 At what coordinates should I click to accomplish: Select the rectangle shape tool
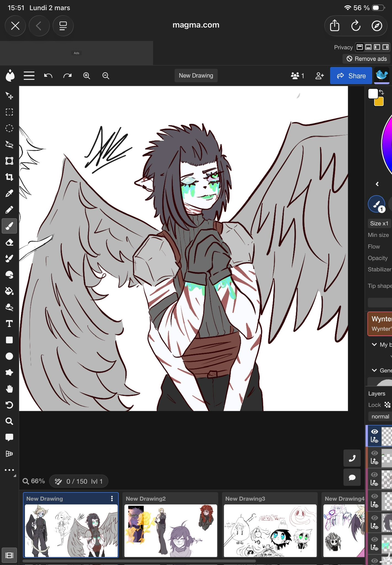(x=9, y=340)
